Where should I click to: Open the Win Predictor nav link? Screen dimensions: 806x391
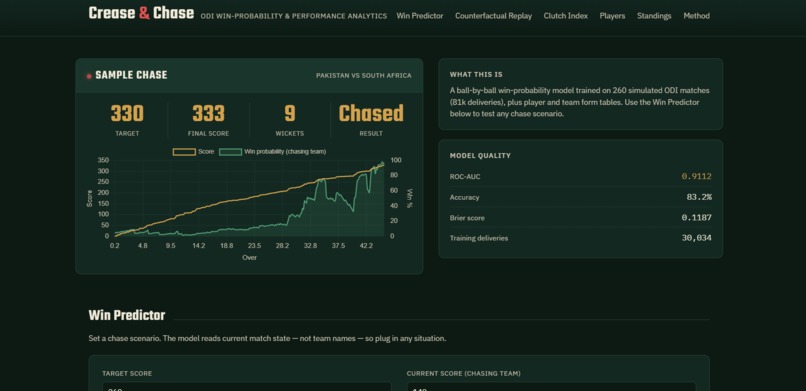[419, 16]
